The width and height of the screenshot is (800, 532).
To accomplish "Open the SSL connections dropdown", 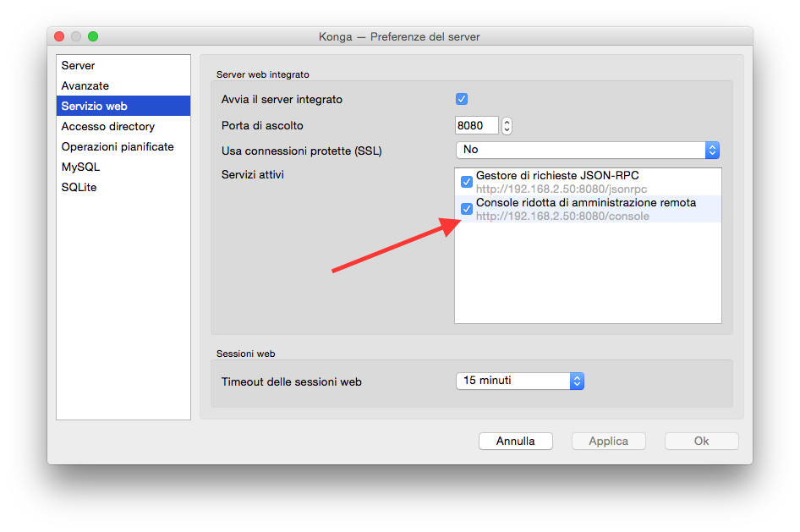I will click(587, 150).
